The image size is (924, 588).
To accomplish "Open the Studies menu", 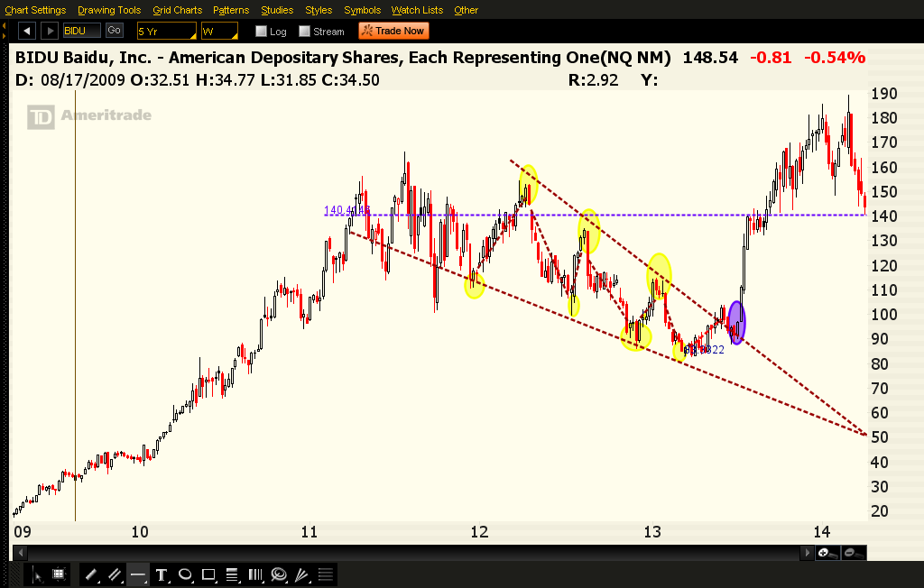I will pyautogui.click(x=277, y=10).
